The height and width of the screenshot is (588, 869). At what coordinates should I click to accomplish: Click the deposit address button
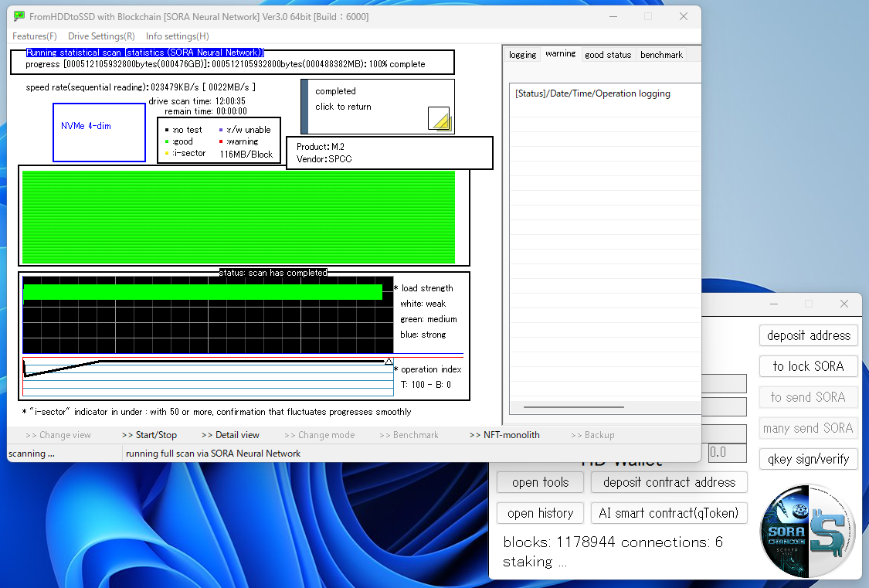tap(809, 335)
